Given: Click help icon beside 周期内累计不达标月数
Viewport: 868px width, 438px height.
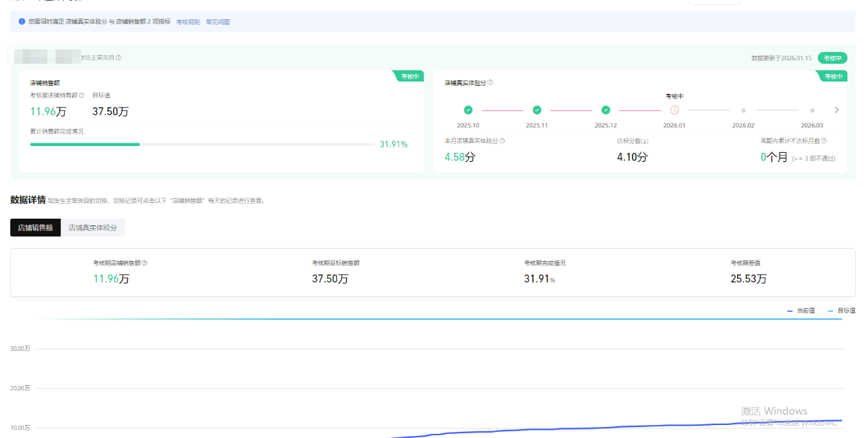Looking at the screenshot, I should 824,141.
